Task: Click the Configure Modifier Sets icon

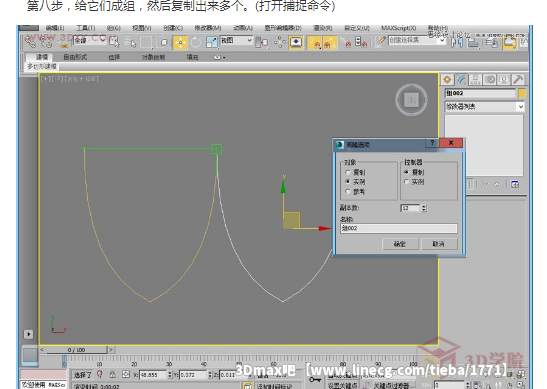Action: [x=515, y=184]
